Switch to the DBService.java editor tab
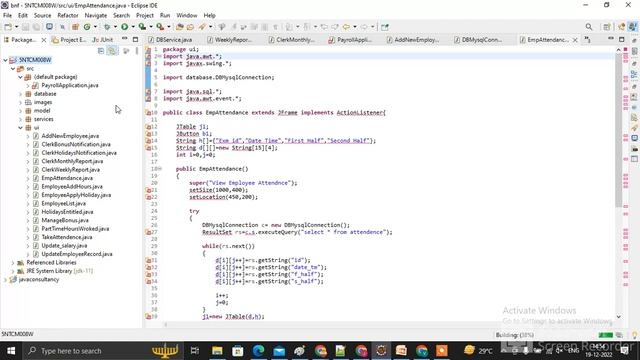The height and width of the screenshot is (360, 640). pyautogui.click(x=170, y=40)
